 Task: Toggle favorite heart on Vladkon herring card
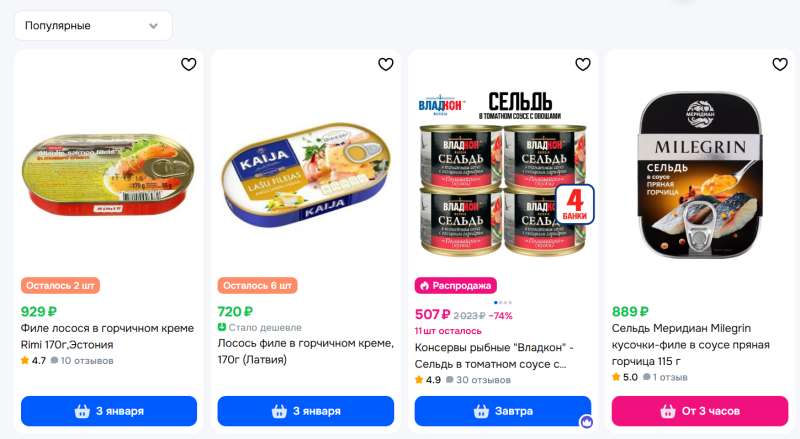point(583,64)
